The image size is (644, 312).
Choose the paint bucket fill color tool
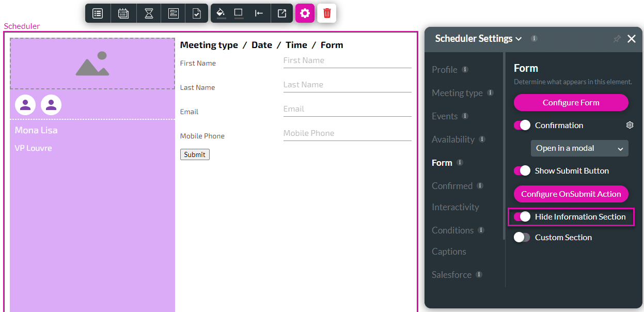coord(221,13)
